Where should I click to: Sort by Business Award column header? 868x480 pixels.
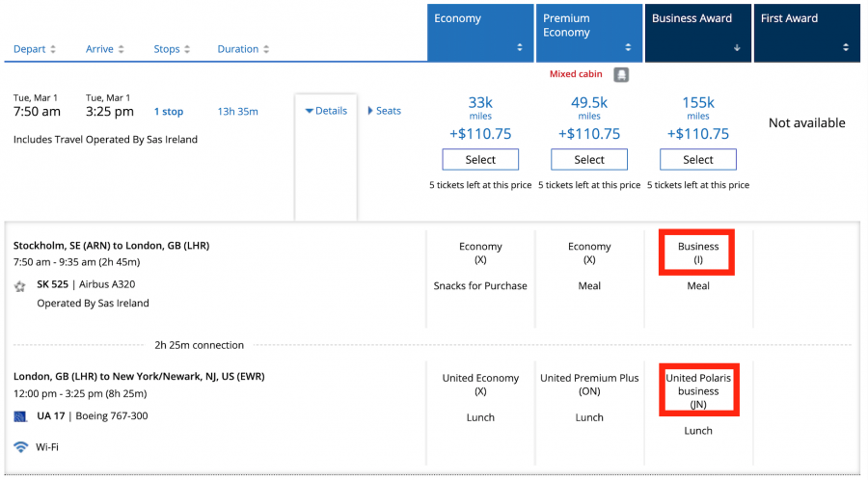point(697,33)
